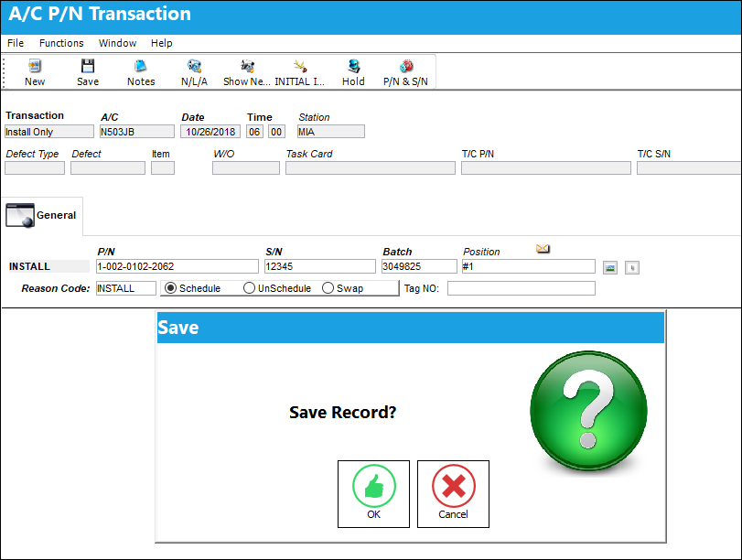Click the Hold toolbar icon

click(353, 66)
